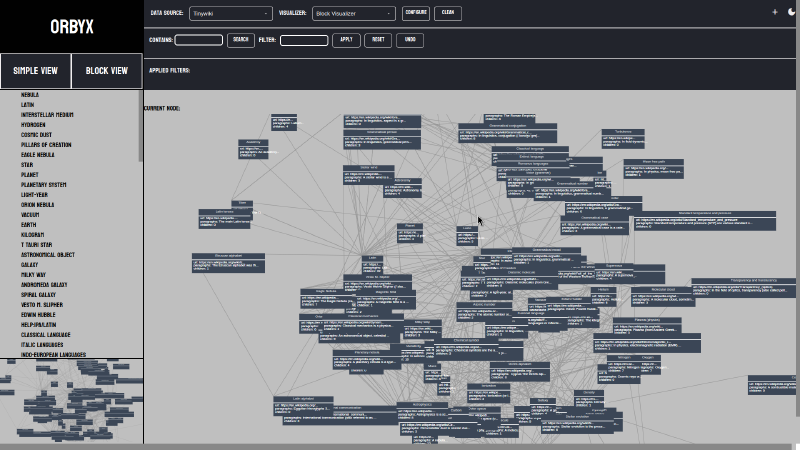Select Cosmic Dust in the list
Screen dimensions: 800x450
(36, 135)
